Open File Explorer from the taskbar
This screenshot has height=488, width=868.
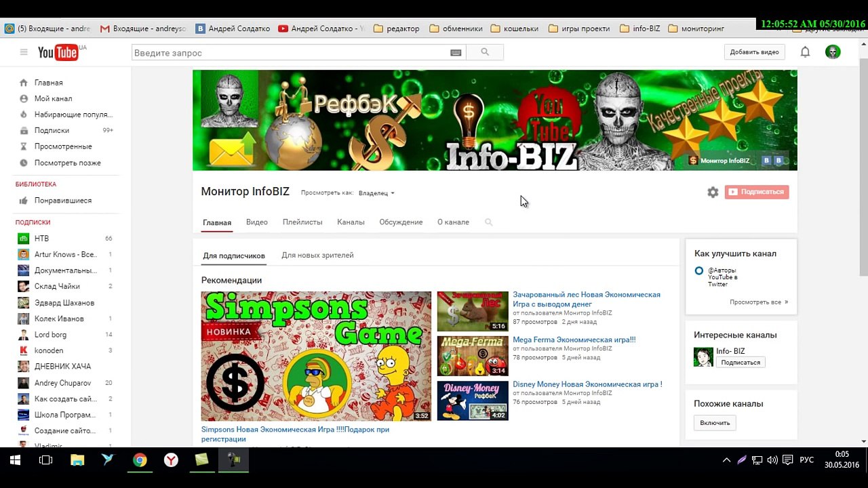(x=77, y=460)
